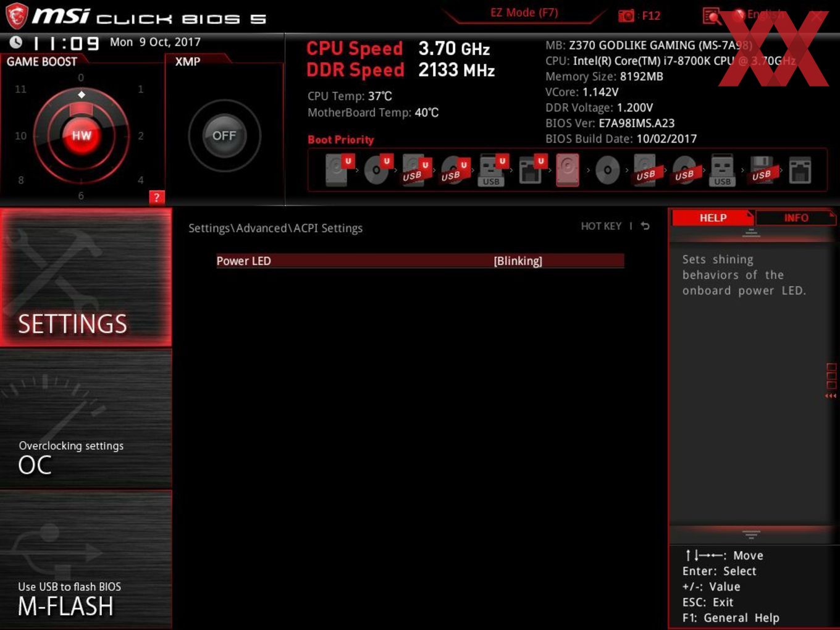Expand the side panel triple-arrow handle
840x630 pixels.
[831, 396]
